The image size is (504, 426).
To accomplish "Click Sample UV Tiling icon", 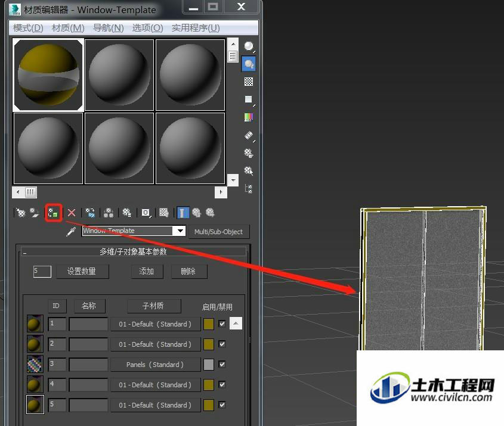I will pyautogui.click(x=249, y=99).
